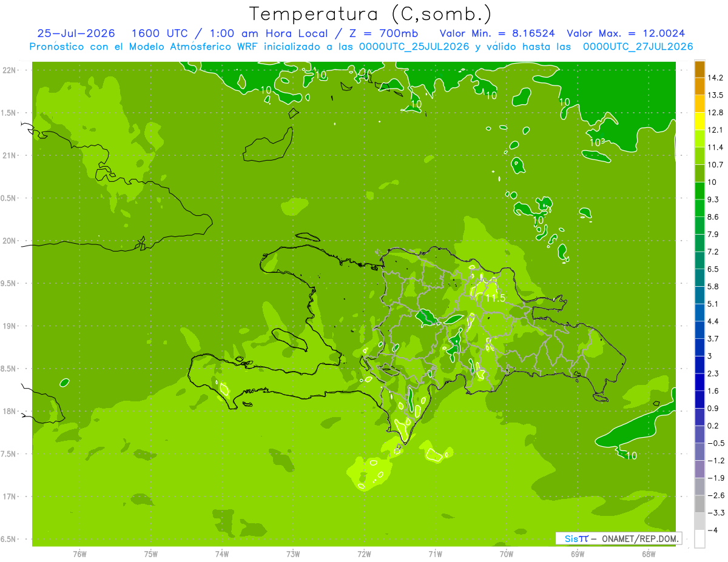The width and height of the screenshot is (728, 562).
Task: Click the "68W" longitude axis label
Action: [x=649, y=554]
